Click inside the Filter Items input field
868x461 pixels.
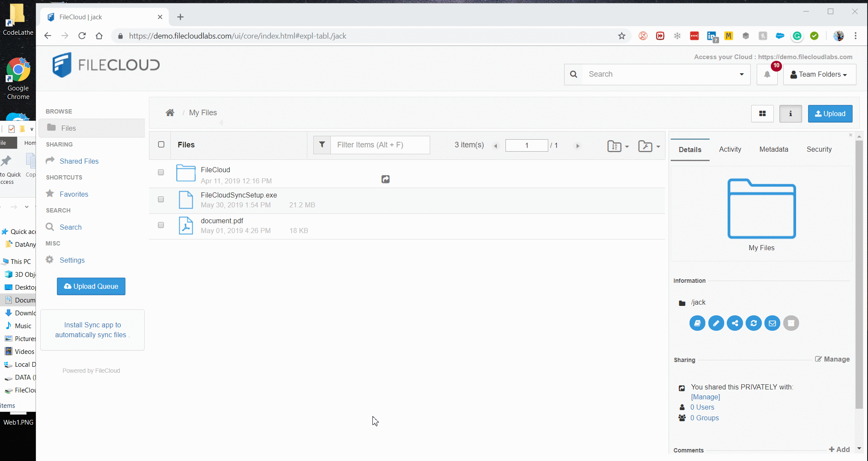(x=380, y=145)
